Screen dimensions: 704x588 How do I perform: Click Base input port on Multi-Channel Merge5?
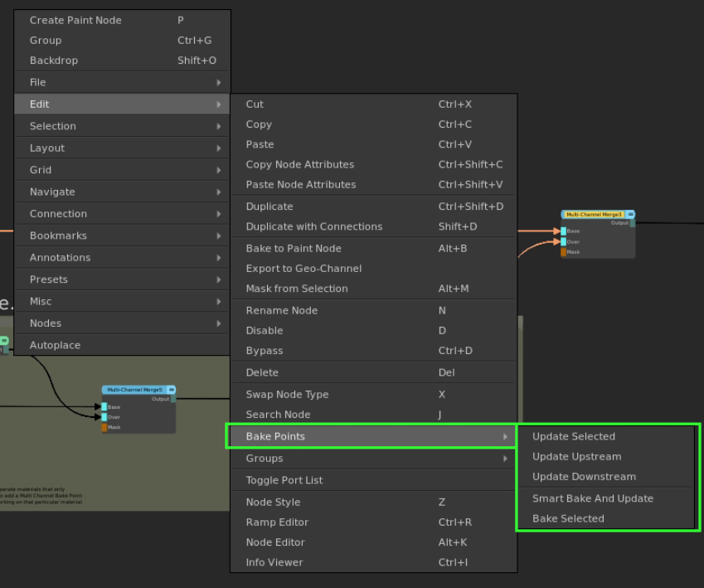point(104,407)
